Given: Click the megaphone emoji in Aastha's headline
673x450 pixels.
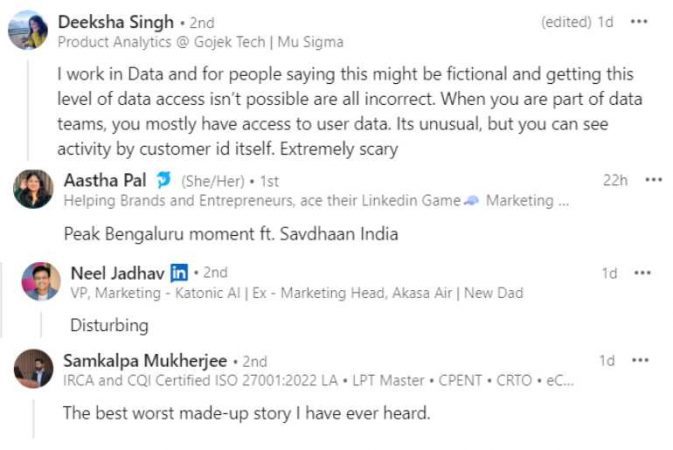Looking at the screenshot, I should coord(470,200).
